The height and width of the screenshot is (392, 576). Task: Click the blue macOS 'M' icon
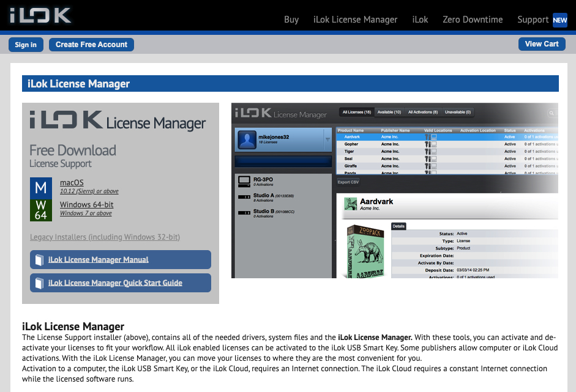tap(40, 187)
